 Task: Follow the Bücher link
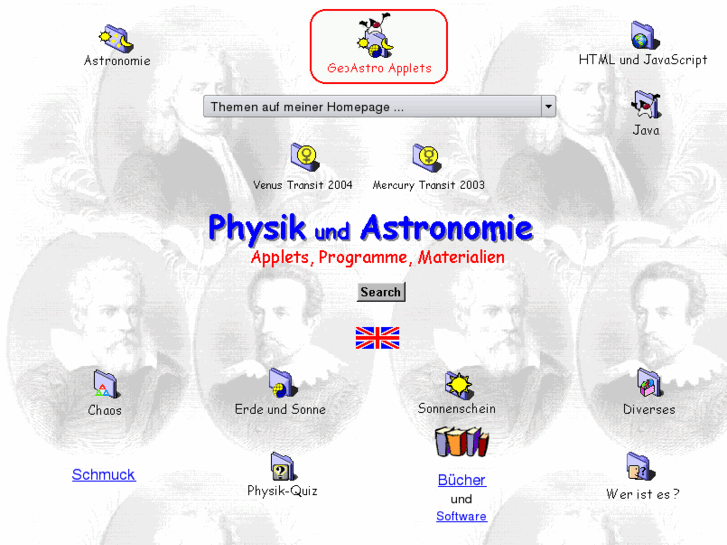[462, 480]
